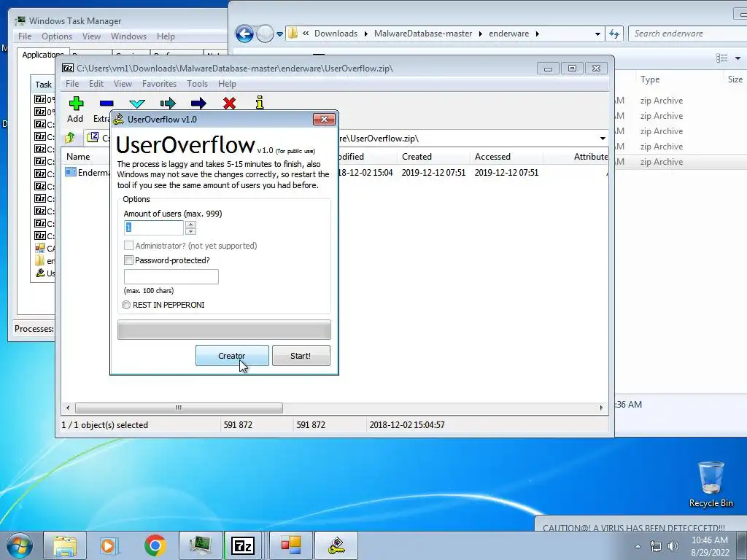The width and height of the screenshot is (747, 560).
Task: Expand Explorer address bar history dropdown
Action: tap(597, 34)
